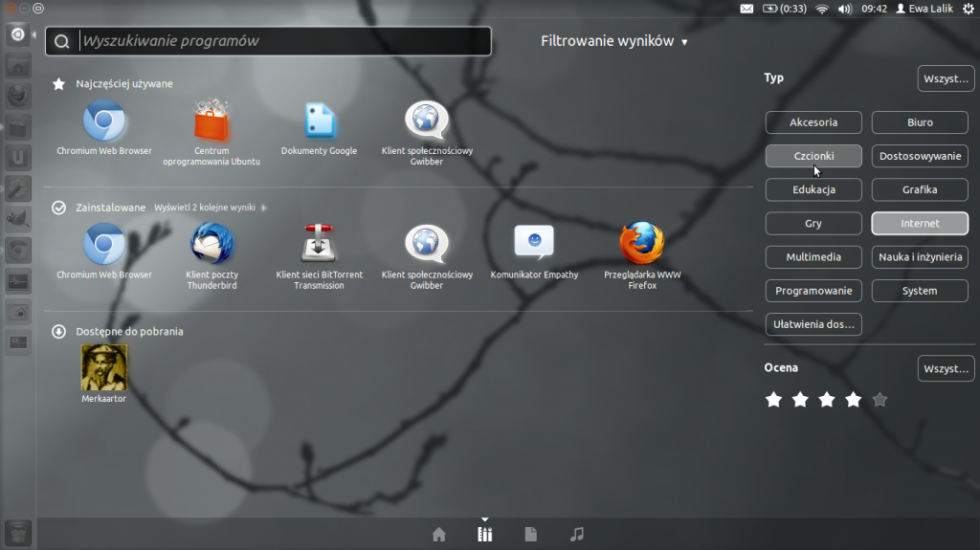This screenshot has width=980, height=550.
Task: Toggle the Multimedia filter
Action: coord(813,257)
